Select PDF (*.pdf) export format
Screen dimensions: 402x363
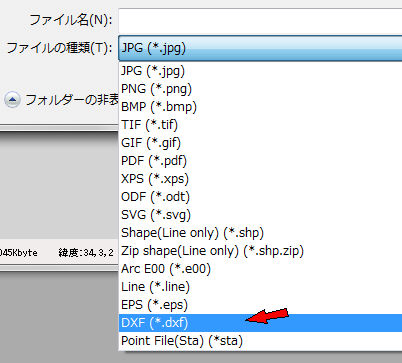pos(260,161)
